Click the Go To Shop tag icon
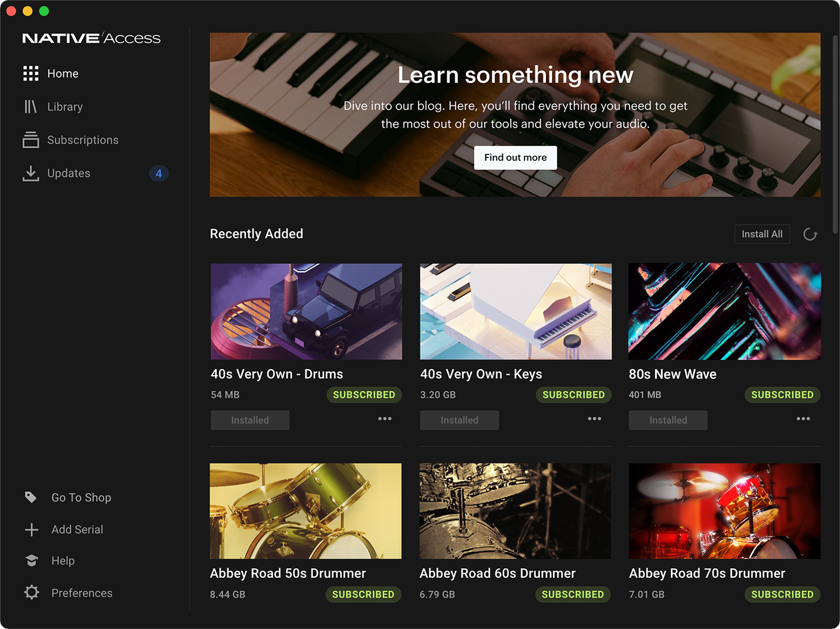Viewport: 840px width, 629px height. [x=31, y=497]
